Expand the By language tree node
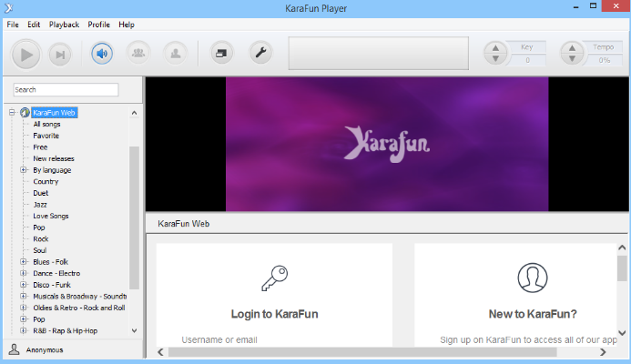Image resolution: width=631 pixels, height=364 pixels. pos(24,170)
